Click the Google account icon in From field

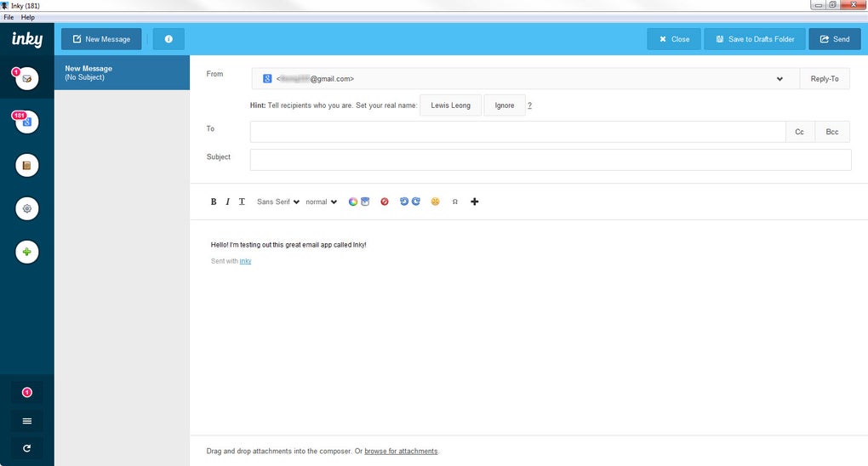[x=267, y=78]
